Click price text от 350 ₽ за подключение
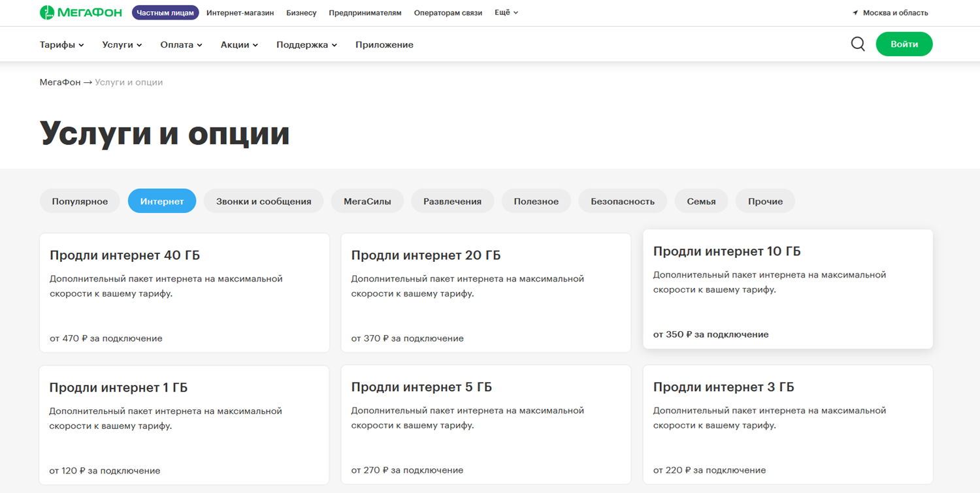 pyautogui.click(x=711, y=334)
